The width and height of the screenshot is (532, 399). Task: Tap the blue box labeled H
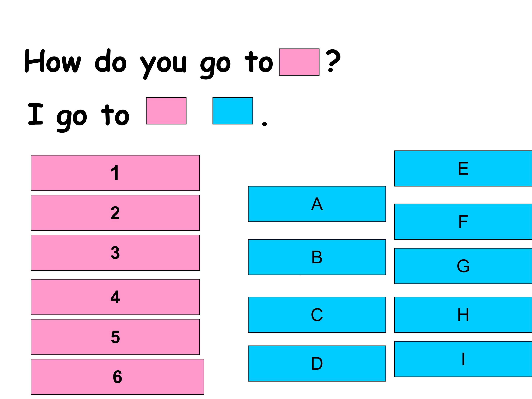463,315
